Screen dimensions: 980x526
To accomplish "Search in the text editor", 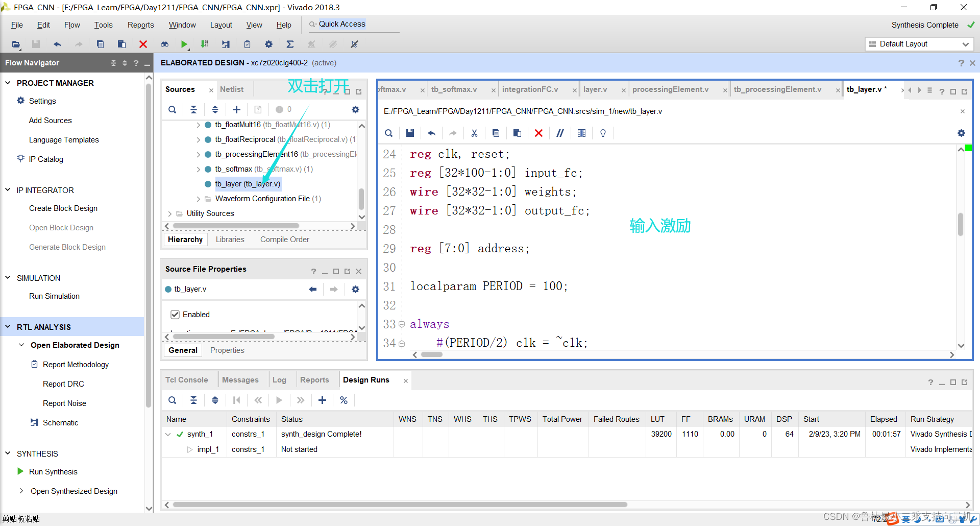I will click(388, 133).
